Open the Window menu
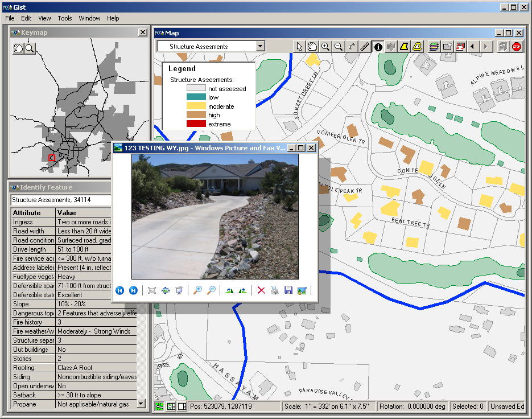The height and width of the screenshot is (419, 532). (89, 18)
